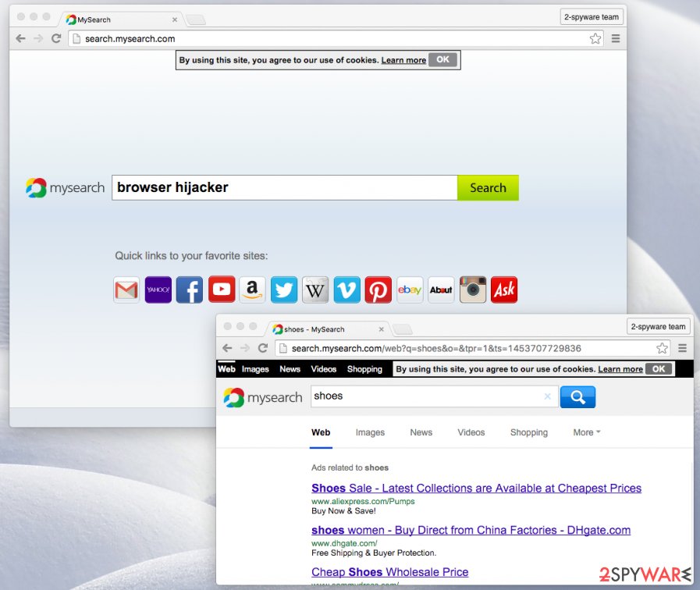
Task: Click Images in the black top bar
Action: click(255, 369)
